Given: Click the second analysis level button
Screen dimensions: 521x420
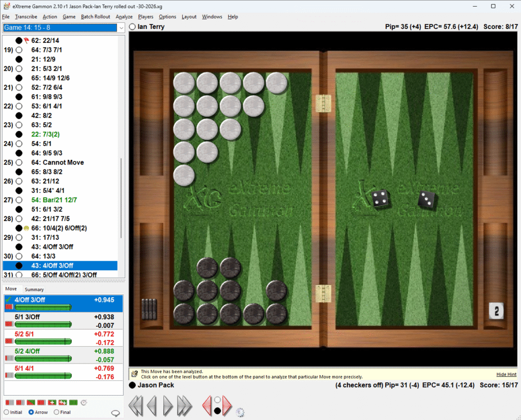Looking at the screenshot, I should tap(20, 403).
